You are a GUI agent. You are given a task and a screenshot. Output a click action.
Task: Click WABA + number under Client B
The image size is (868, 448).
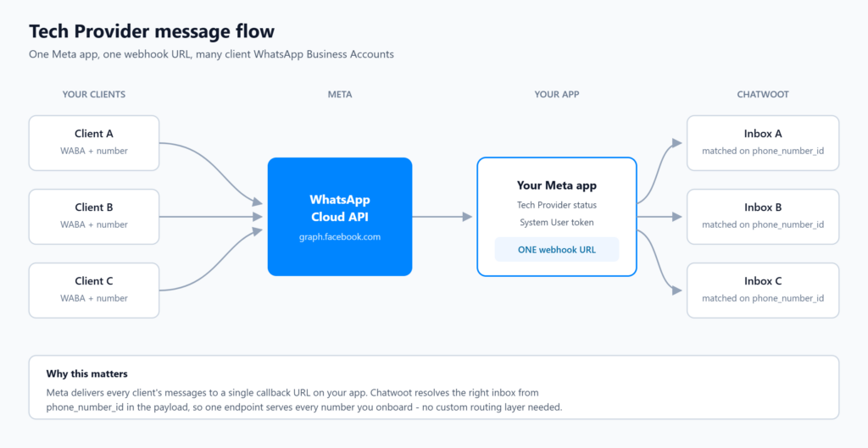click(x=94, y=224)
